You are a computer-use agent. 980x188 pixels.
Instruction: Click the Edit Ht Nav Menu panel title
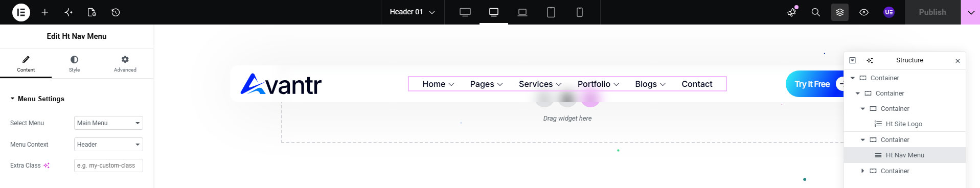point(77,36)
